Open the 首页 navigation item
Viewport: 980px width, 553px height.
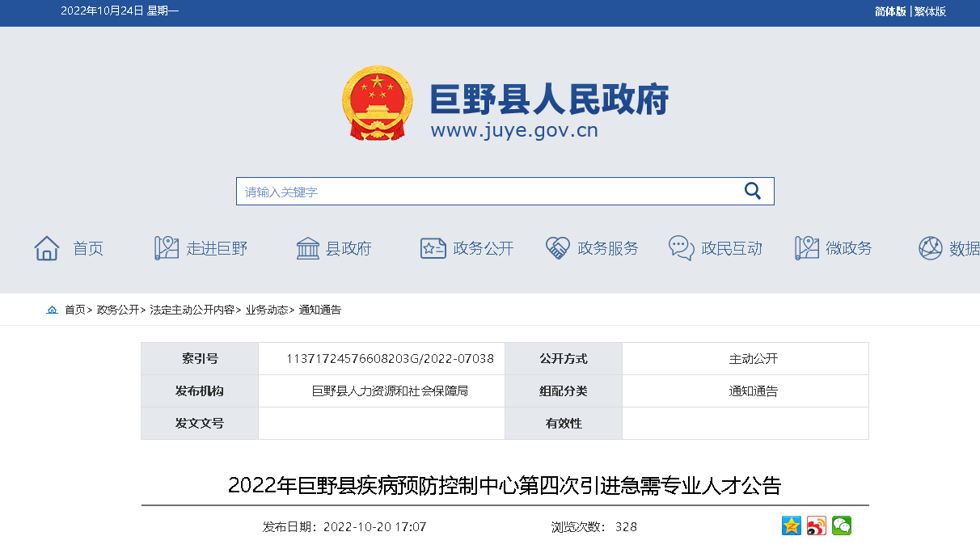click(x=88, y=248)
